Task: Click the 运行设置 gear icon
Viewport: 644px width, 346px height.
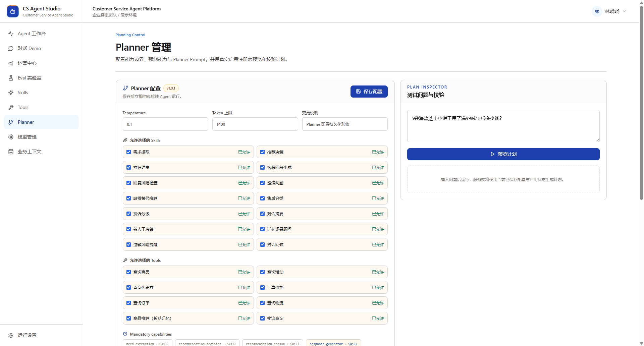Action: 11,335
